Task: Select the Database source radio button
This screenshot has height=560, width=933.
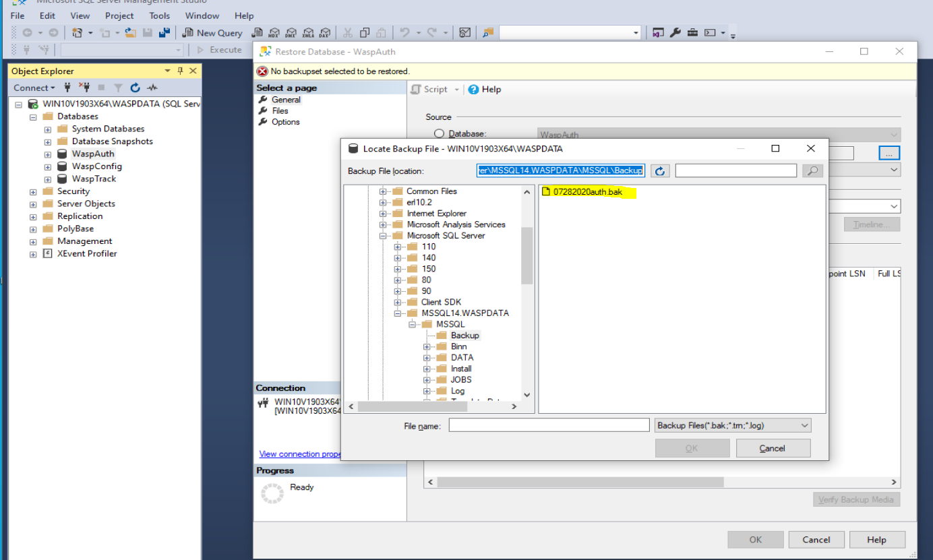Action: tap(440, 134)
